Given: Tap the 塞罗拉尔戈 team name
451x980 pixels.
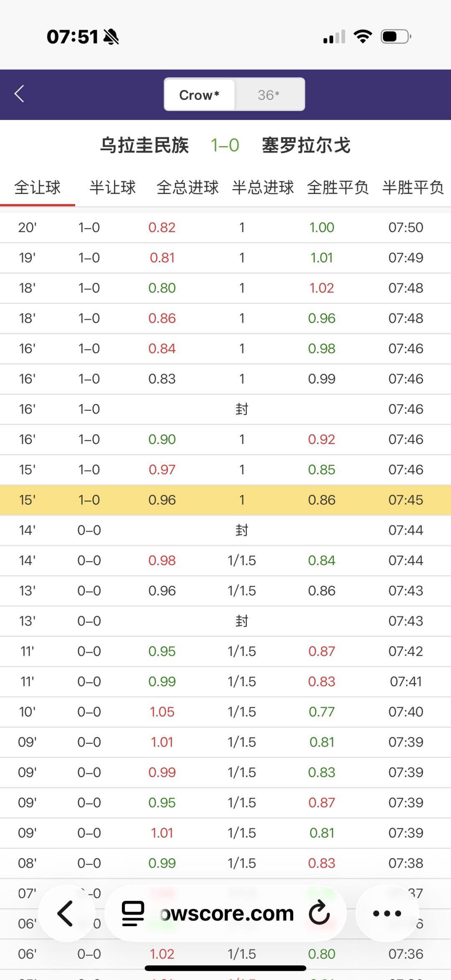Looking at the screenshot, I should (x=306, y=145).
